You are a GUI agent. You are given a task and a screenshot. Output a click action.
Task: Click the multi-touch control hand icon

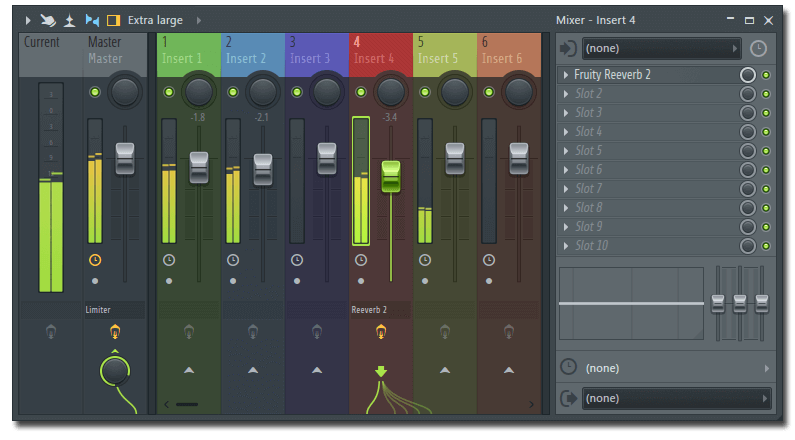tap(47, 20)
